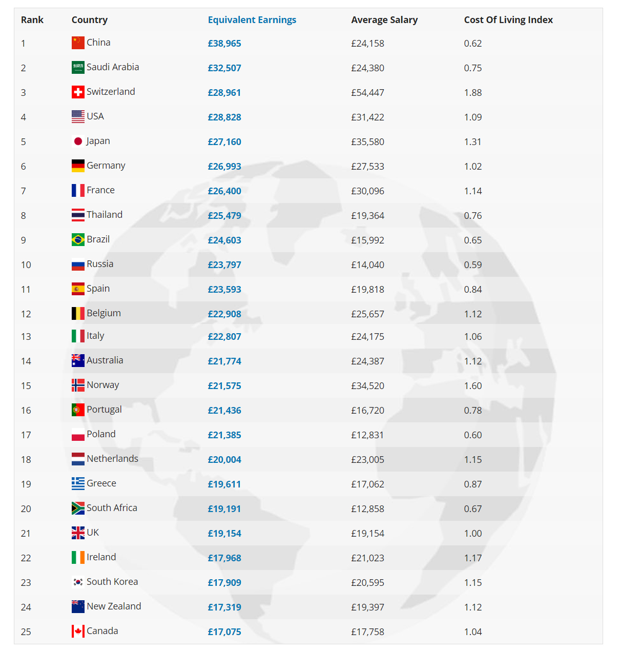The image size is (619, 672).
Task: Click the Saudi Arabia flag icon
Action: pyautogui.click(x=78, y=67)
